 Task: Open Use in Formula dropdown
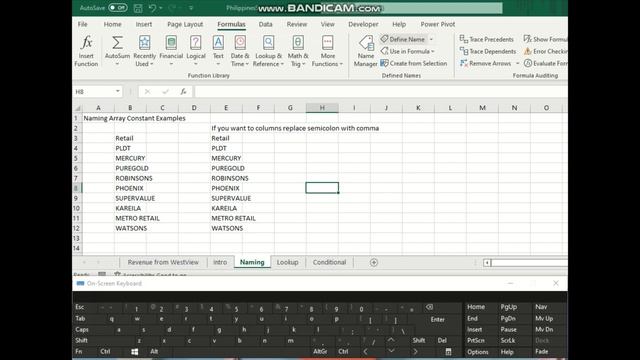[408, 51]
